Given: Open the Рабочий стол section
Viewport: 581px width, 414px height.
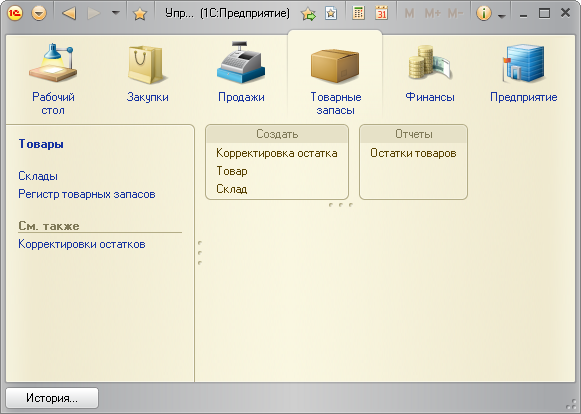Looking at the screenshot, I should [x=53, y=79].
